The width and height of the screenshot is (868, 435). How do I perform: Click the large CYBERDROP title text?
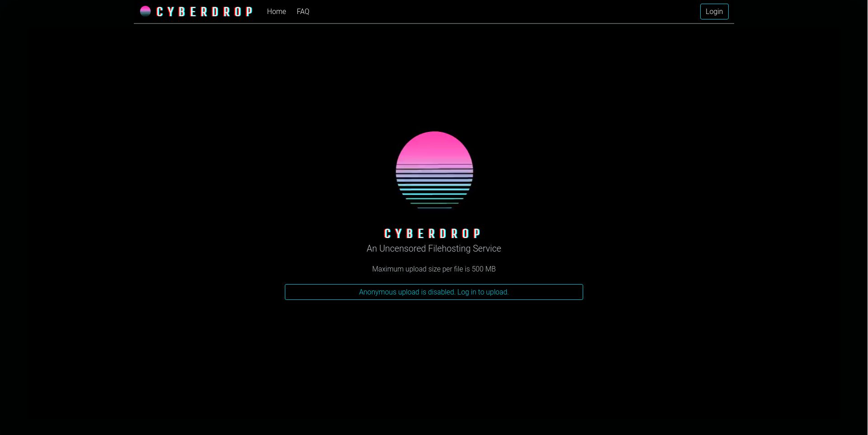433,233
